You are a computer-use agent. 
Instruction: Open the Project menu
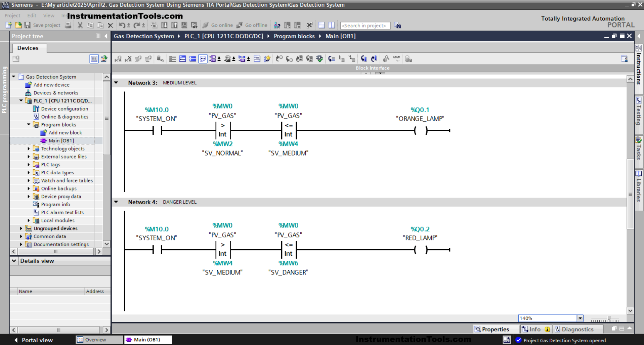click(x=12, y=15)
